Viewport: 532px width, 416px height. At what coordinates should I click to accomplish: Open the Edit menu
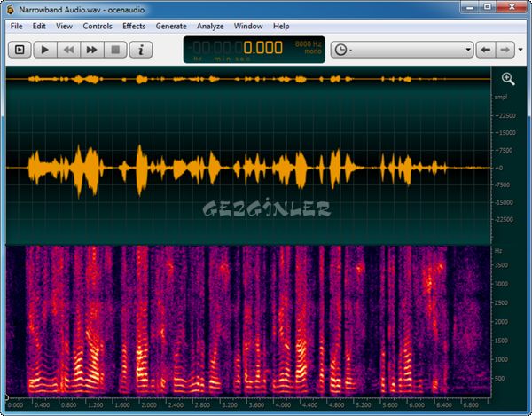point(39,26)
